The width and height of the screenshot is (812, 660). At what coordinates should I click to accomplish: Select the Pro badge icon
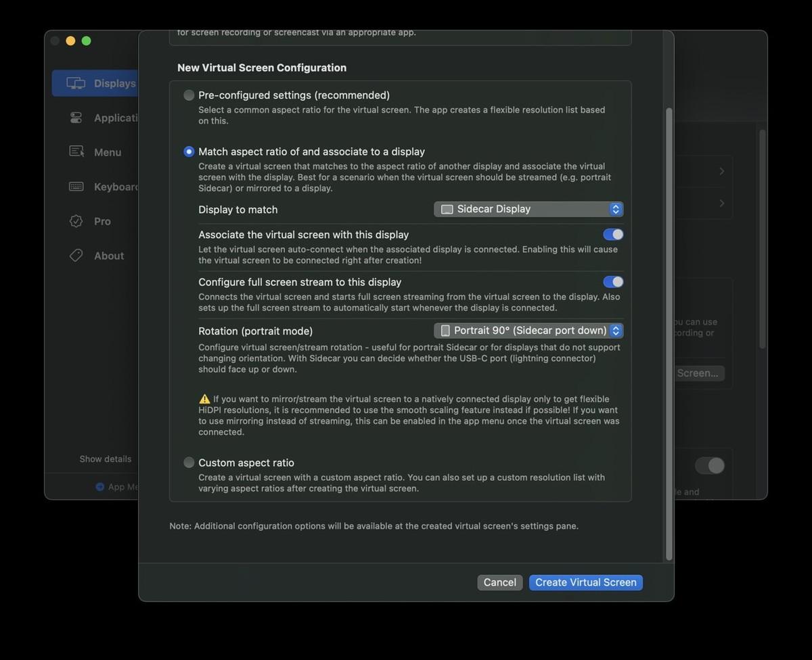[76, 221]
